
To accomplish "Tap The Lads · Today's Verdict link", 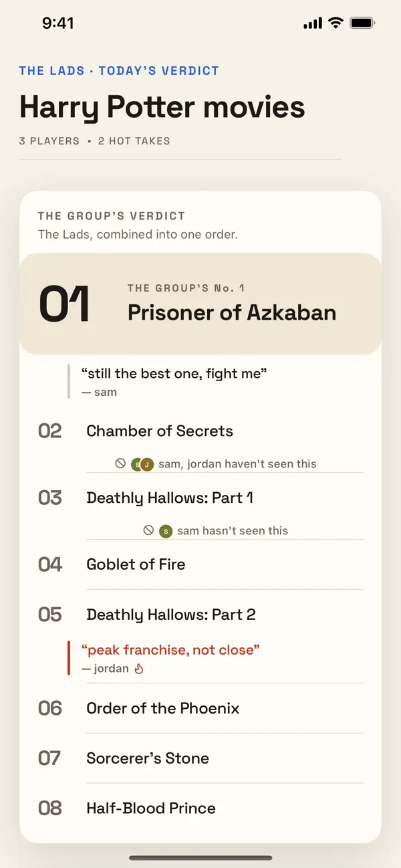I will click(x=119, y=70).
